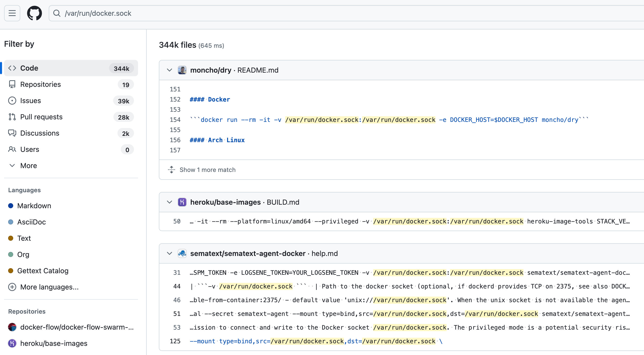Viewport: 644px width, 355px height.
Task: Jump to line 44 in help.md
Action: tap(177, 286)
